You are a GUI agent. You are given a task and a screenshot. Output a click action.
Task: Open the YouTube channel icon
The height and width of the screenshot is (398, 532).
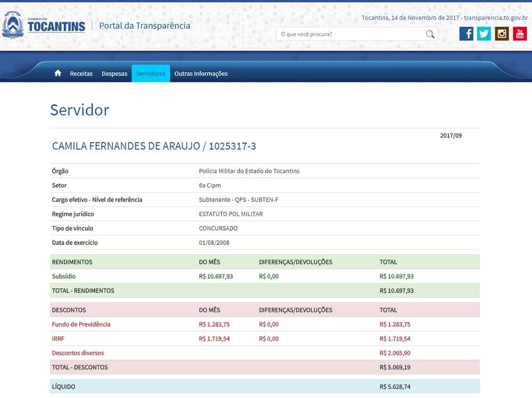pos(520,34)
